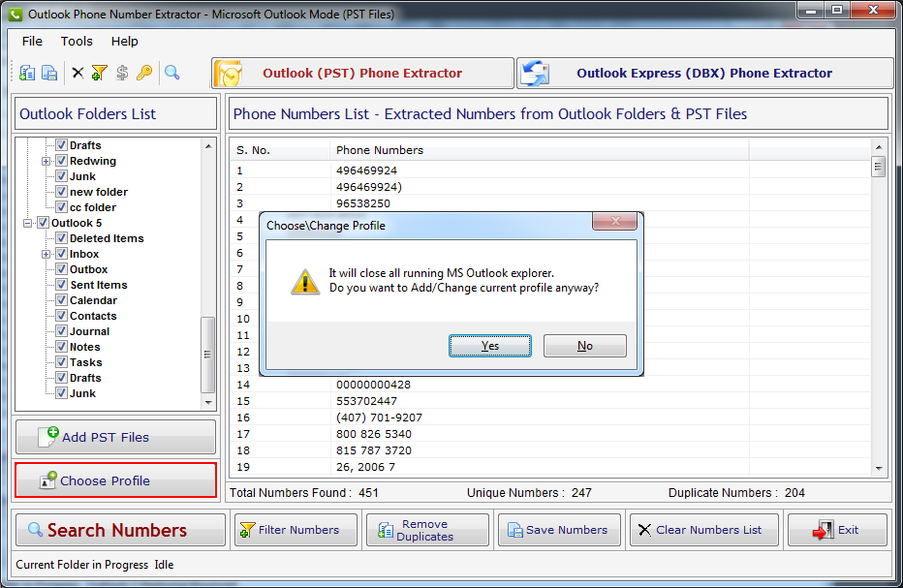Open the Help menu
The height and width of the screenshot is (588, 903).
(x=124, y=42)
